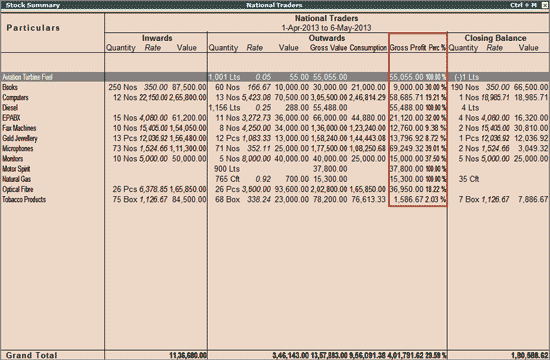Screen dimensions: 550x360
Task: Click Diesel outward quantity 1,156 Lts
Action: coord(224,107)
